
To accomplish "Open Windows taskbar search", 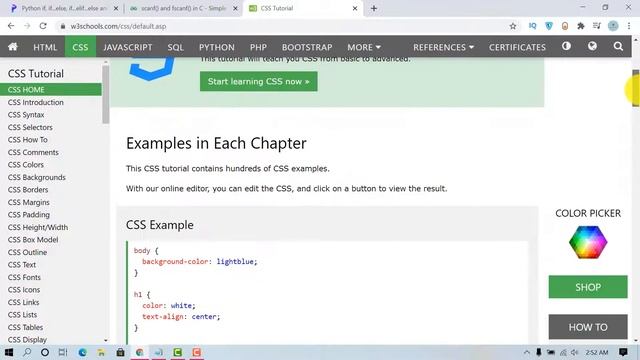I will pyautogui.click(x=27, y=352).
